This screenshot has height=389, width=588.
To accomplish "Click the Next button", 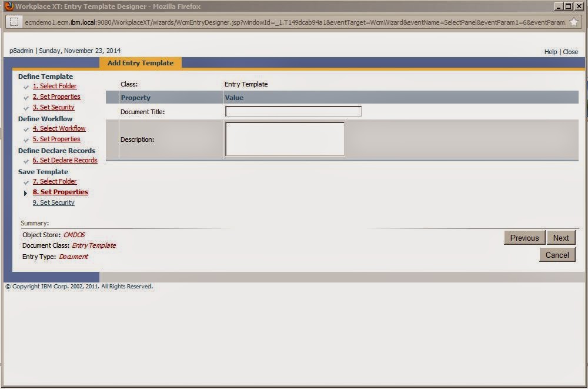I will click(x=561, y=238).
